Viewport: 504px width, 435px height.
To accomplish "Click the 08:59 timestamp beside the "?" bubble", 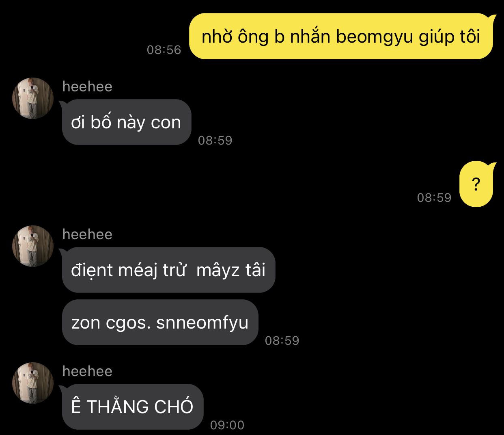I will (434, 197).
